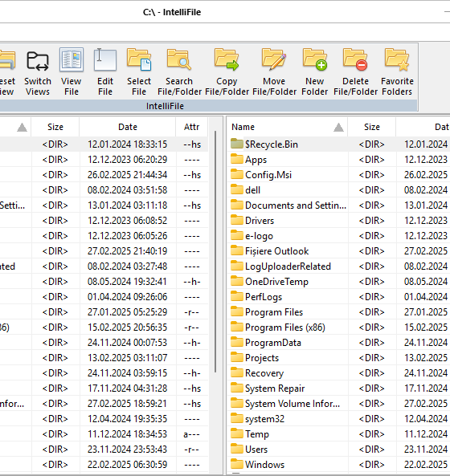Click the Select File icon
Viewport: 450px width, 476px height.
point(139,59)
